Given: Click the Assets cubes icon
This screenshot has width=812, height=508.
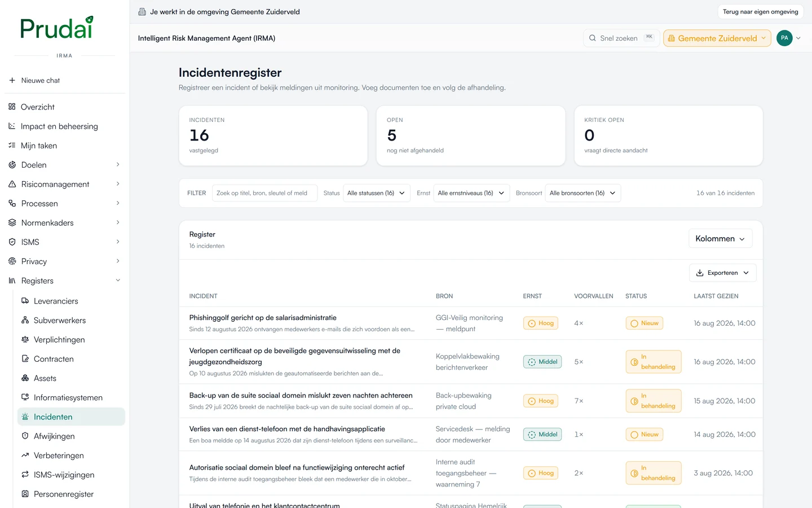Looking at the screenshot, I should [25, 378].
